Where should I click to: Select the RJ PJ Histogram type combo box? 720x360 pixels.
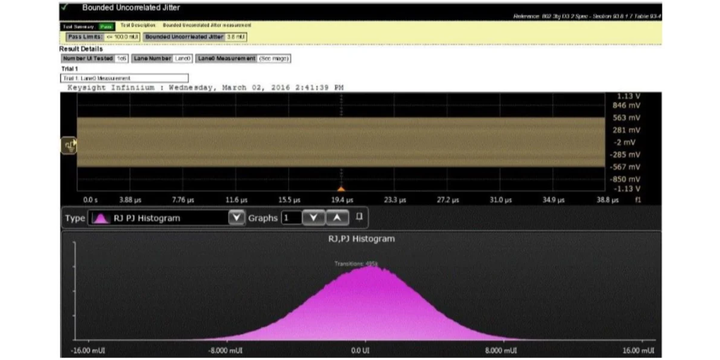(x=166, y=218)
